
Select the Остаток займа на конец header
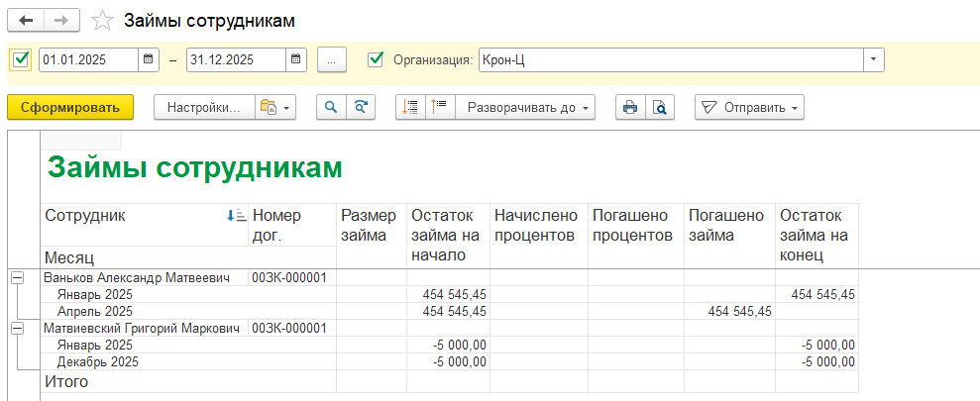pos(817,236)
